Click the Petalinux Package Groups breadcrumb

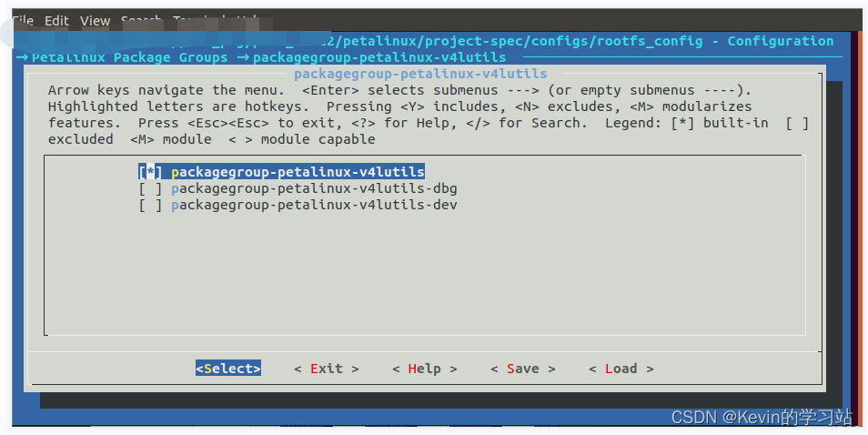(x=129, y=57)
